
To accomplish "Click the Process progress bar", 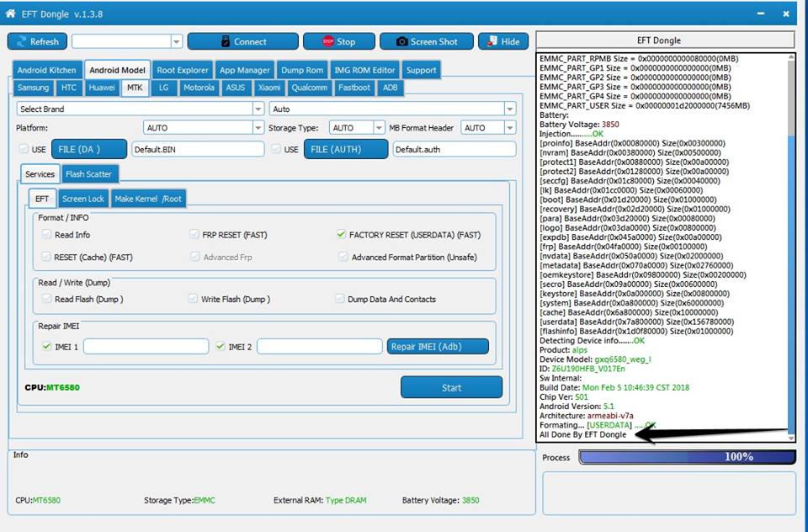I will tap(688, 457).
